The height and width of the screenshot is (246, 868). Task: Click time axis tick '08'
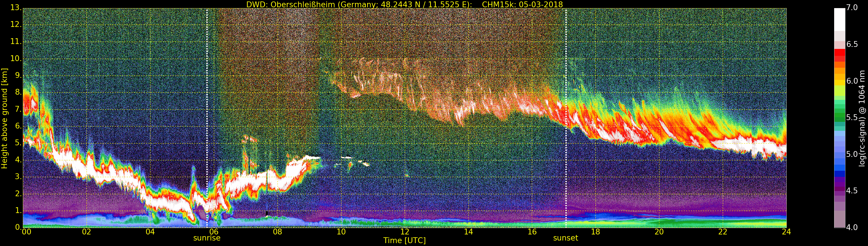(x=277, y=232)
